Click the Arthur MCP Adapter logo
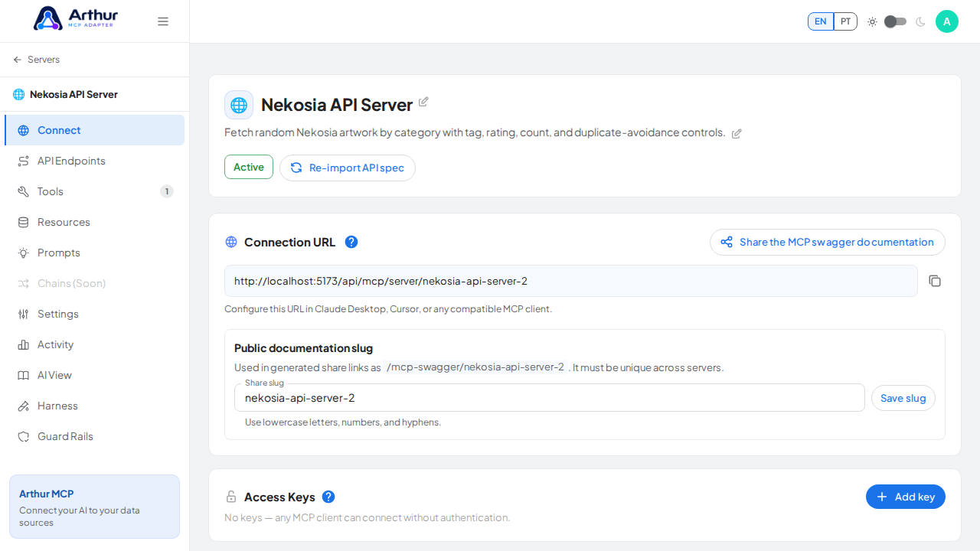 (x=74, y=18)
